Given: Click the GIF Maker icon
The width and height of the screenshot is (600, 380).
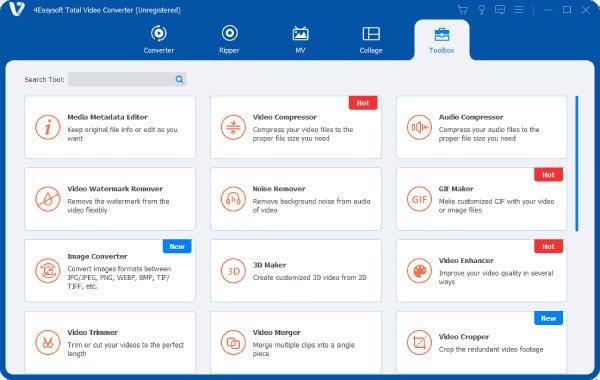Looking at the screenshot, I should 419,199.
